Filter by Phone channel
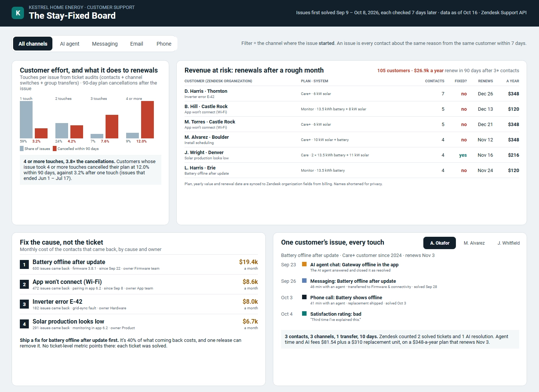The image size is (539, 392). click(164, 44)
